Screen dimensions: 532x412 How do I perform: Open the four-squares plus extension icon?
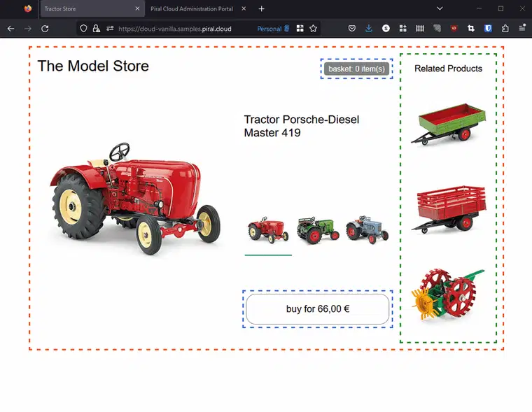click(x=402, y=29)
